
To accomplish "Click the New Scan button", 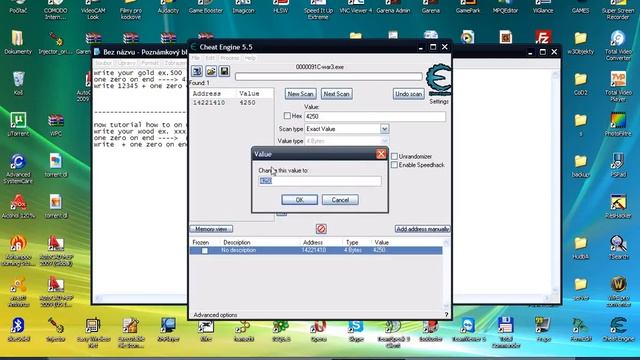I will pyautogui.click(x=300, y=94).
